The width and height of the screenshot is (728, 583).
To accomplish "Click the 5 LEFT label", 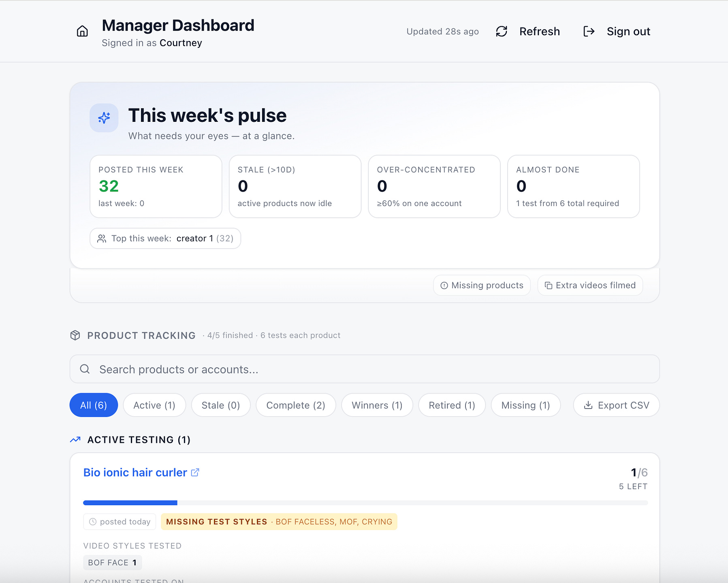I will [633, 486].
